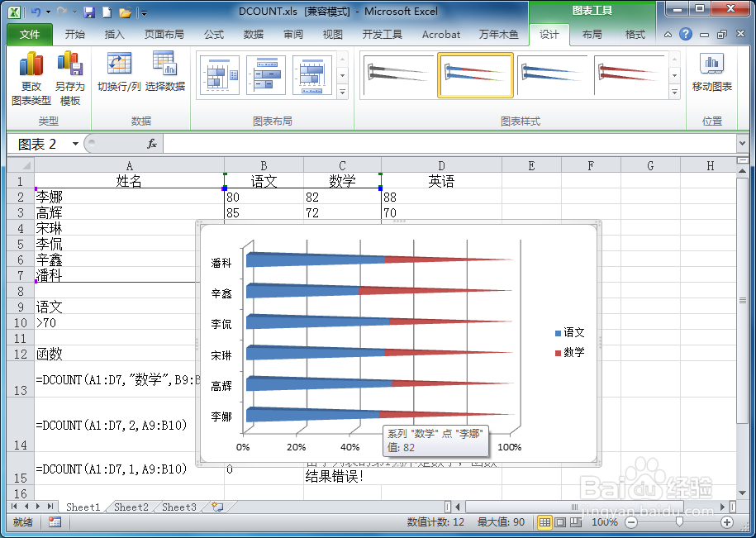Switch to Page Layout view
Image resolution: width=756 pixels, height=538 pixels.
[560, 521]
